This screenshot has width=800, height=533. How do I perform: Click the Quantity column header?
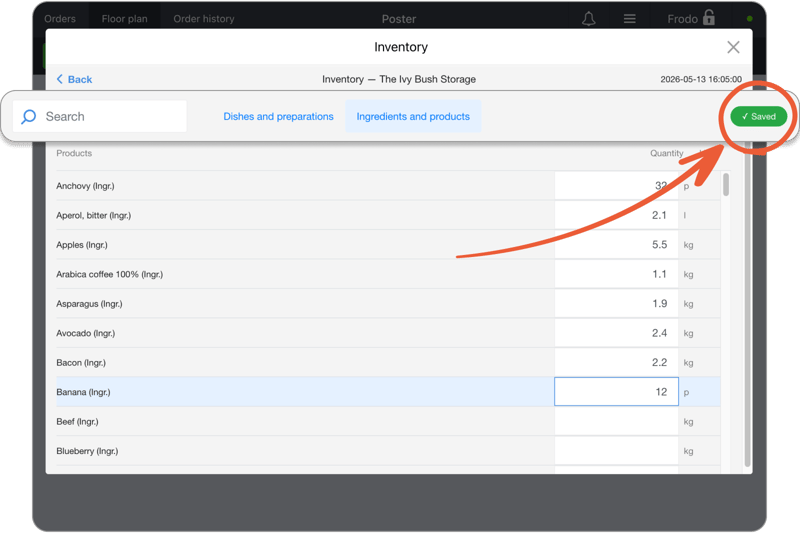(x=666, y=153)
